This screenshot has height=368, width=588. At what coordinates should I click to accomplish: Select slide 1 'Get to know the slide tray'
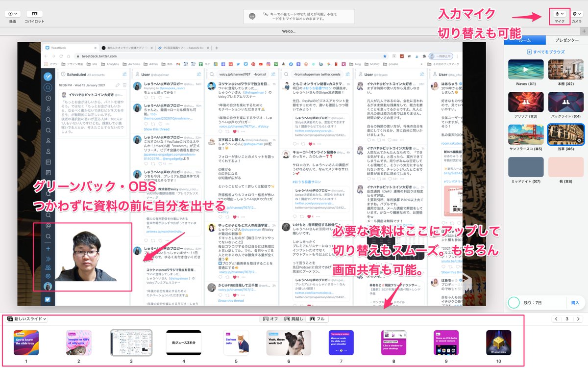(x=26, y=342)
